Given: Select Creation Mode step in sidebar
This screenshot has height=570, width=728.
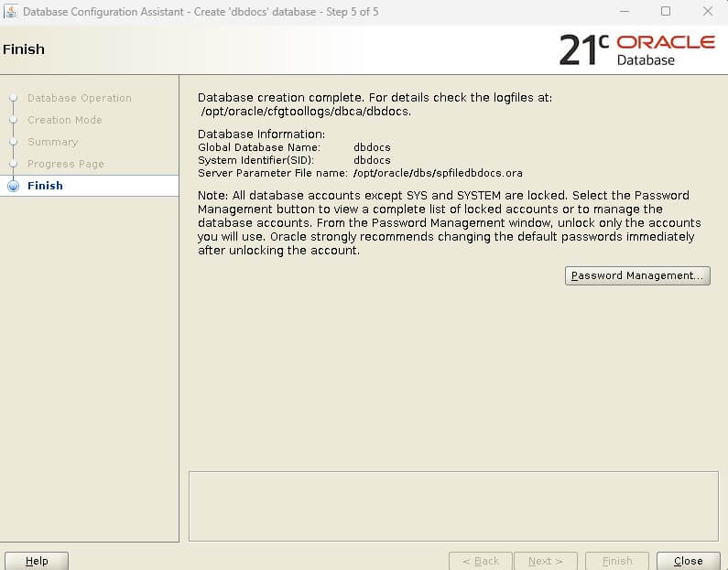Looking at the screenshot, I should 64,120.
